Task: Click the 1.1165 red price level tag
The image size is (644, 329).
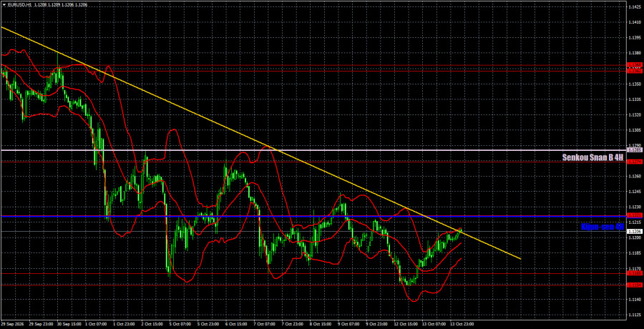Action: pyautogui.click(x=634, y=273)
